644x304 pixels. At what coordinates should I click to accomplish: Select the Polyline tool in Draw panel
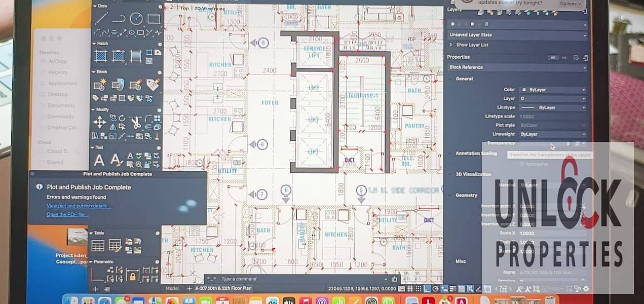tap(119, 19)
